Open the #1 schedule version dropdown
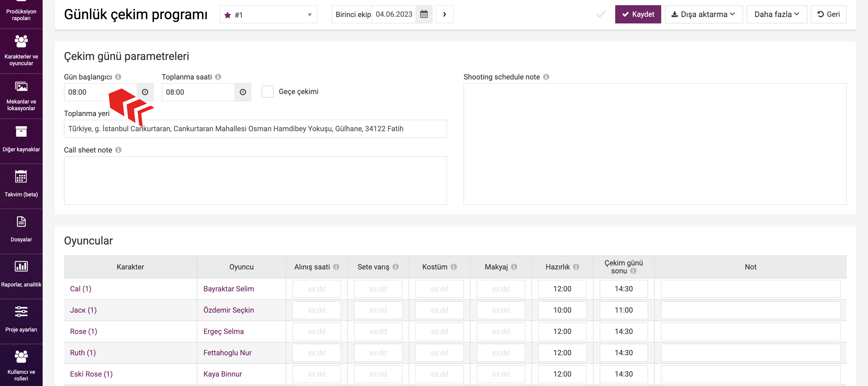Screen dimensions: 868x386 click(269, 15)
